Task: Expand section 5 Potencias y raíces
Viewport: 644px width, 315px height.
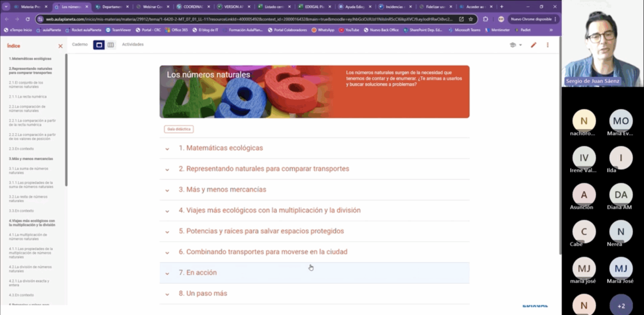Action: tap(261, 231)
